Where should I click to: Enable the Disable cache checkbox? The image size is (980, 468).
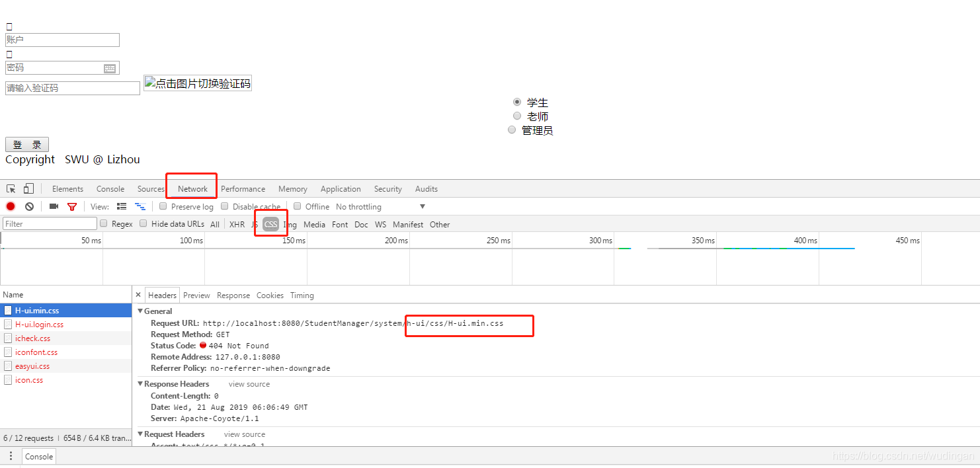coord(225,206)
